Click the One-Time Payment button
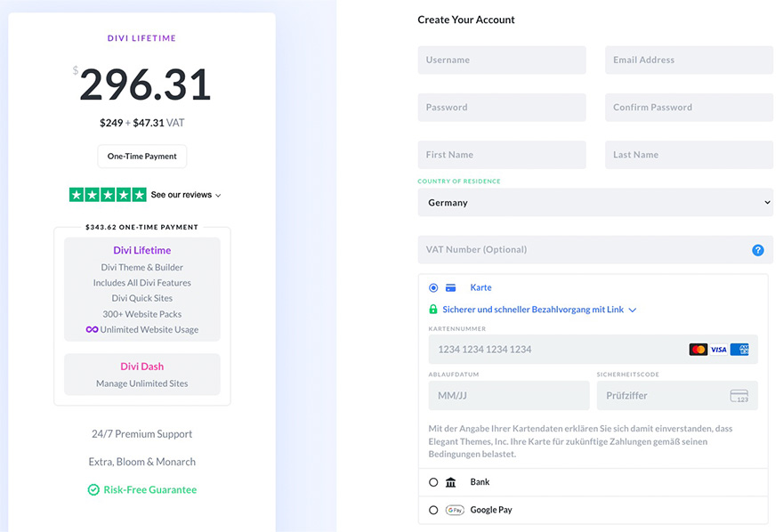Viewport: 783px width, 532px height. (x=142, y=157)
